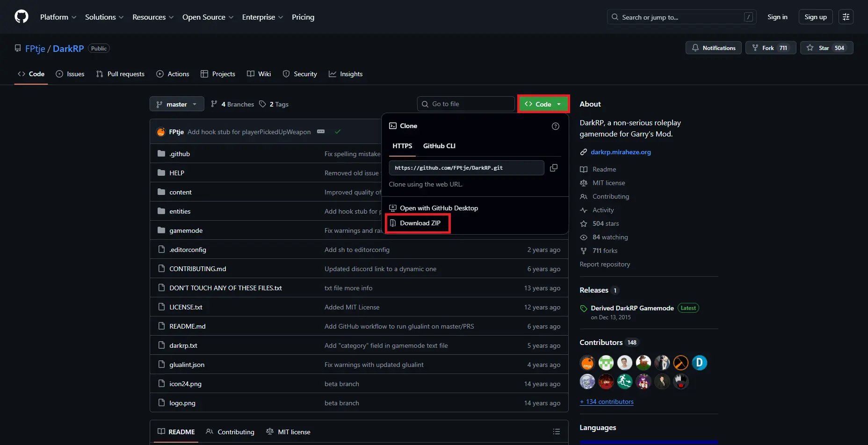
Task: Open the gamemode folder
Action: pos(186,230)
